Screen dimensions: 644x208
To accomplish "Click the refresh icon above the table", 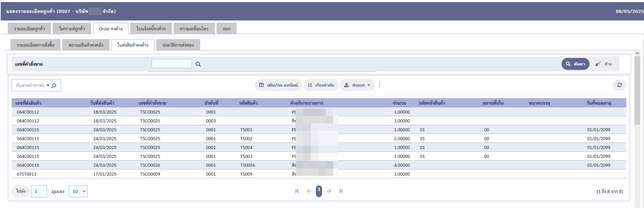I will (x=619, y=85).
